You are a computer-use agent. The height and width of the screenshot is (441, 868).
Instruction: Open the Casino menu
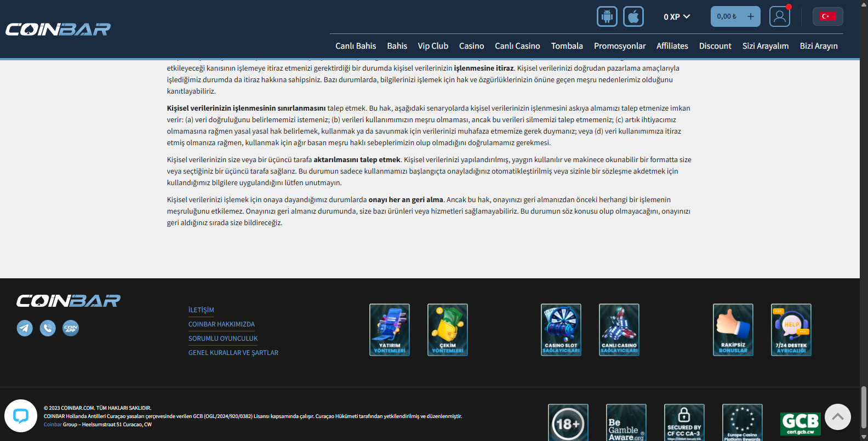472,46
